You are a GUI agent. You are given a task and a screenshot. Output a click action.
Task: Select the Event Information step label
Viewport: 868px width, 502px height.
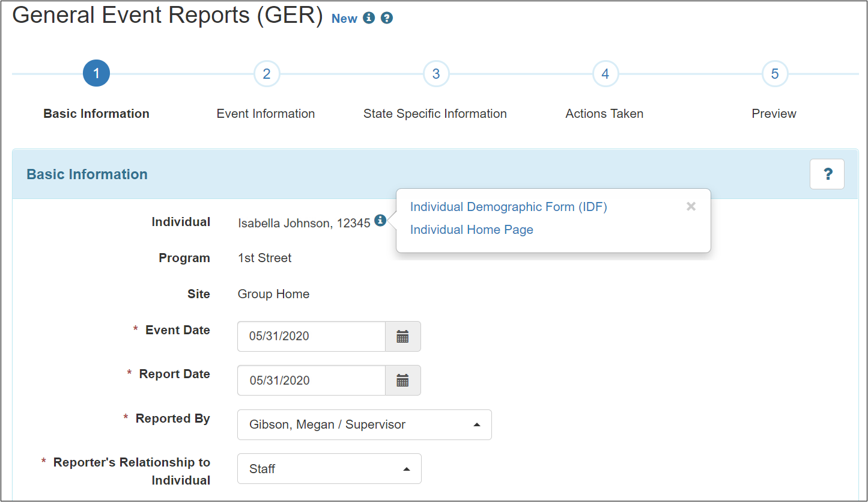(266, 114)
